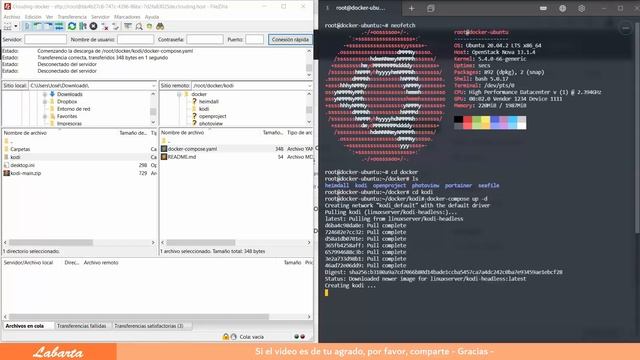Select photoview folder in remote tree
This screenshot has width=640, height=360.
point(211,123)
